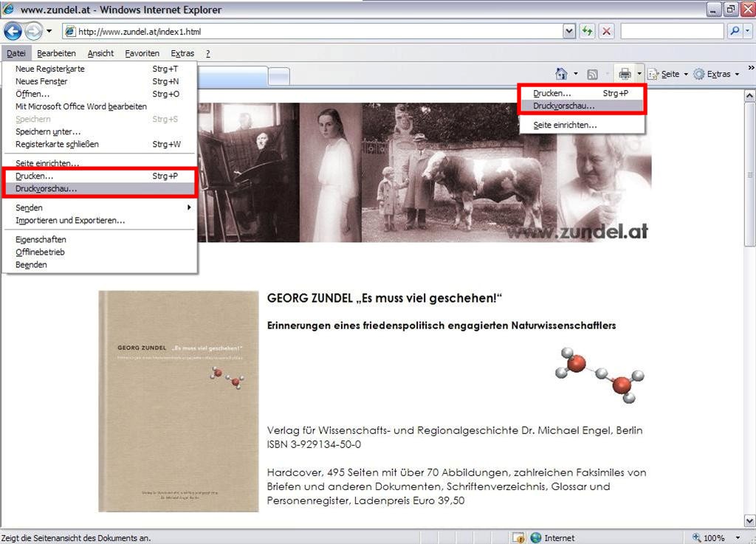This screenshot has width=756, height=544.
Task: Choose Eigenschaften in the Datei menu
Action: click(100, 239)
